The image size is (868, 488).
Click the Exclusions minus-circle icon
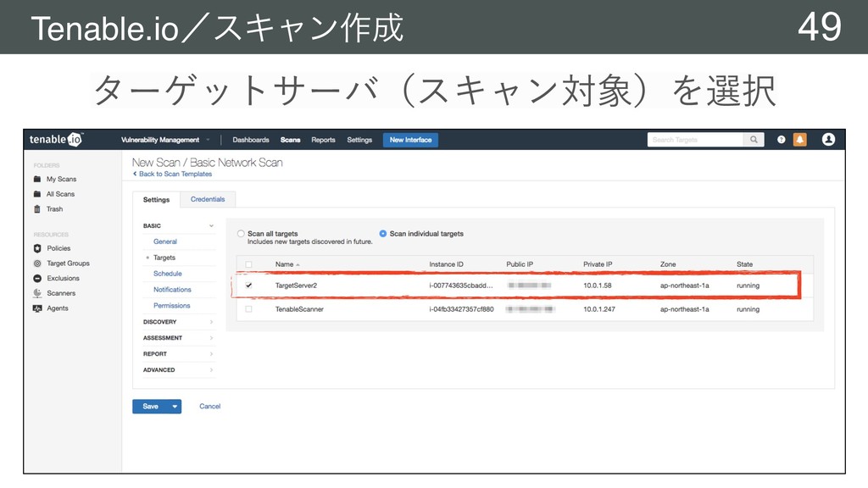click(x=37, y=278)
